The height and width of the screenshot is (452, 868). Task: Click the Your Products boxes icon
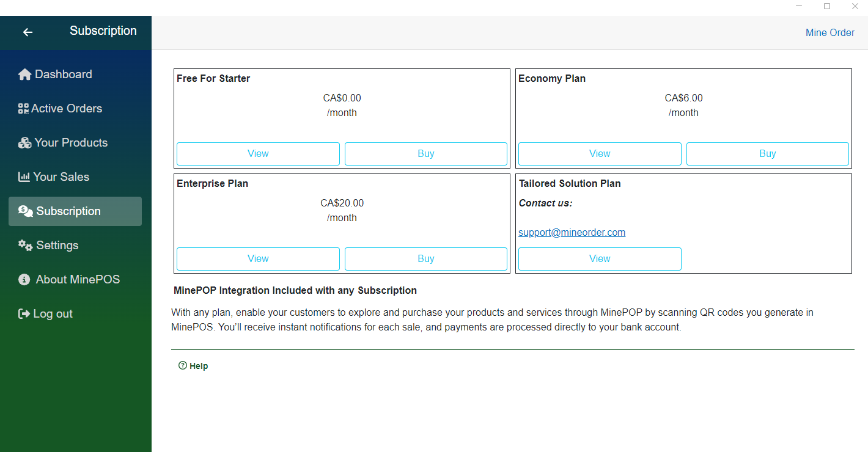[x=24, y=143]
